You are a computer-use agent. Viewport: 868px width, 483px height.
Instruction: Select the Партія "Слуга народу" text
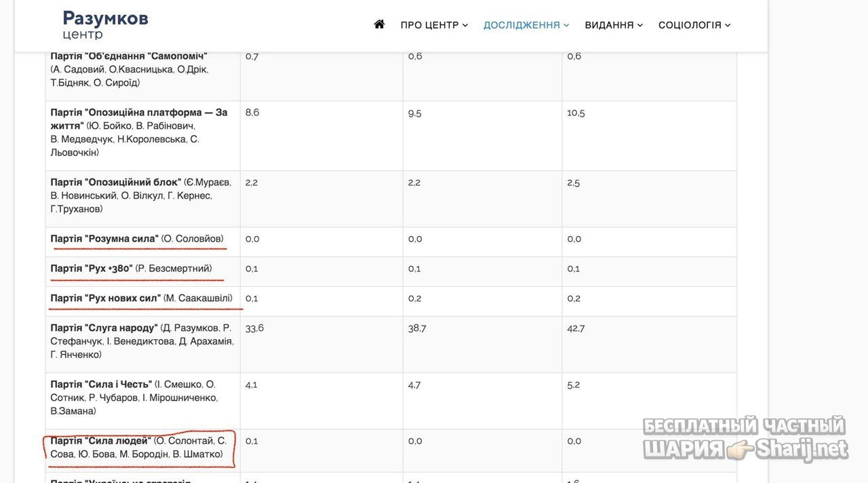[104, 328]
